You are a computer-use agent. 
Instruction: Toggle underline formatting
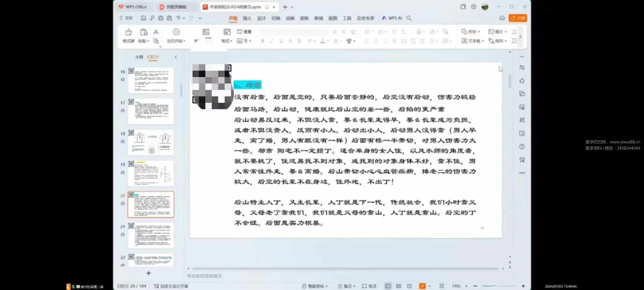(x=281, y=41)
